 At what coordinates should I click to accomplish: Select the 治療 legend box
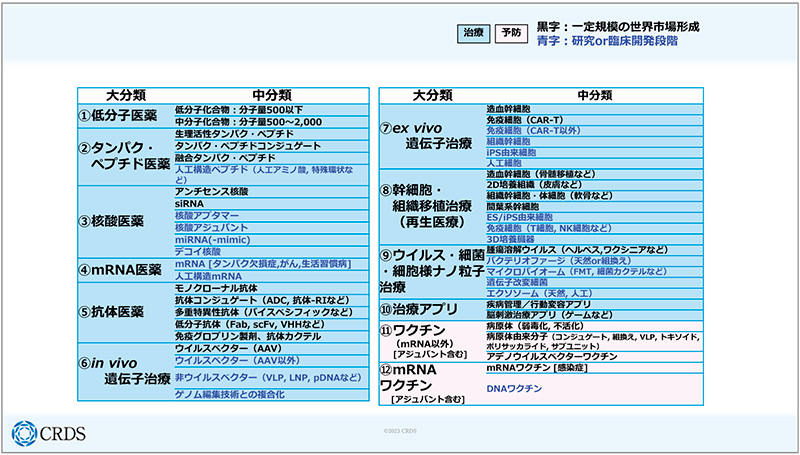point(472,33)
